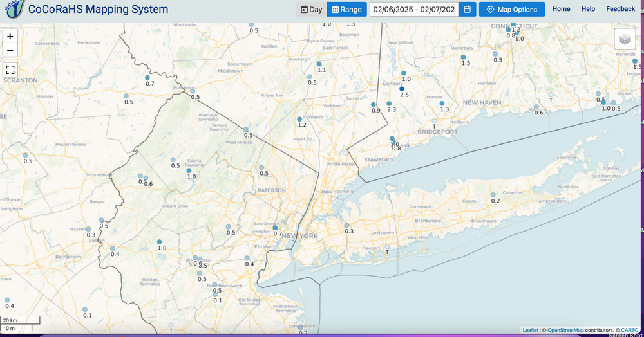Click the T marker near Bridgeport
The image size is (644, 337).
tap(434, 122)
